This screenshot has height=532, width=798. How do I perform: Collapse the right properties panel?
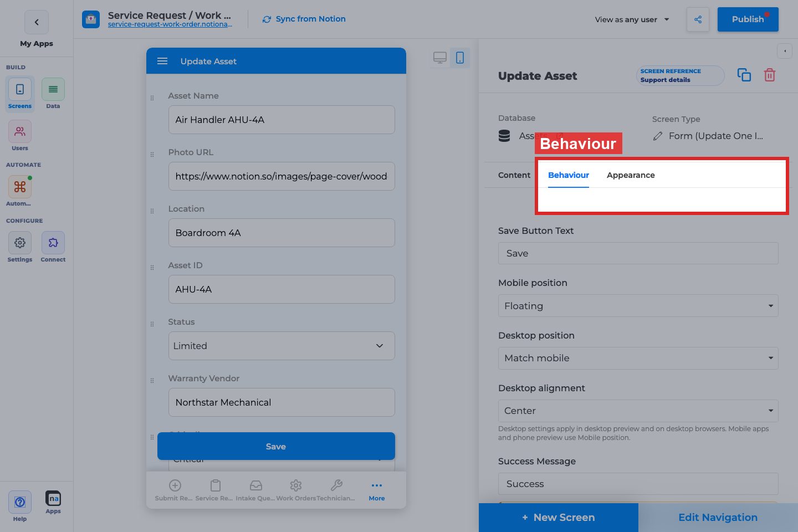click(x=785, y=51)
